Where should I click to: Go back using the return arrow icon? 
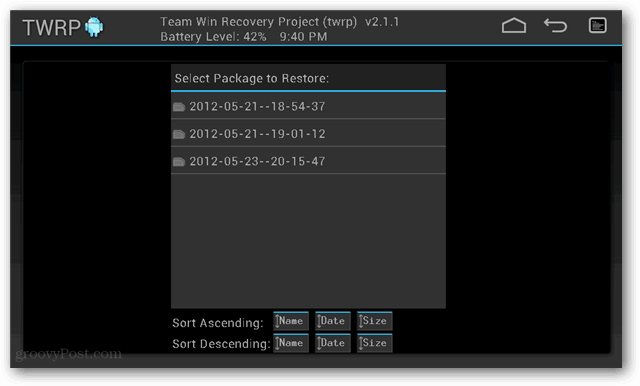pyautogui.click(x=556, y=25)
